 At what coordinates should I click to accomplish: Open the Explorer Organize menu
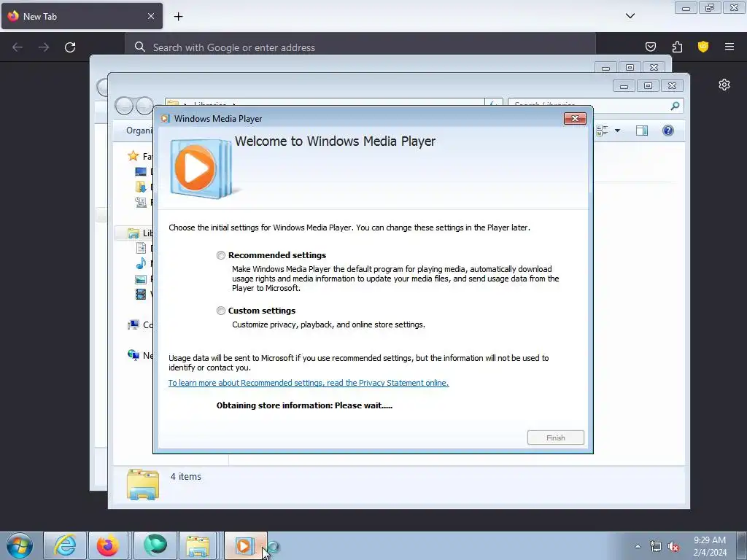click(x=139, y=131)
